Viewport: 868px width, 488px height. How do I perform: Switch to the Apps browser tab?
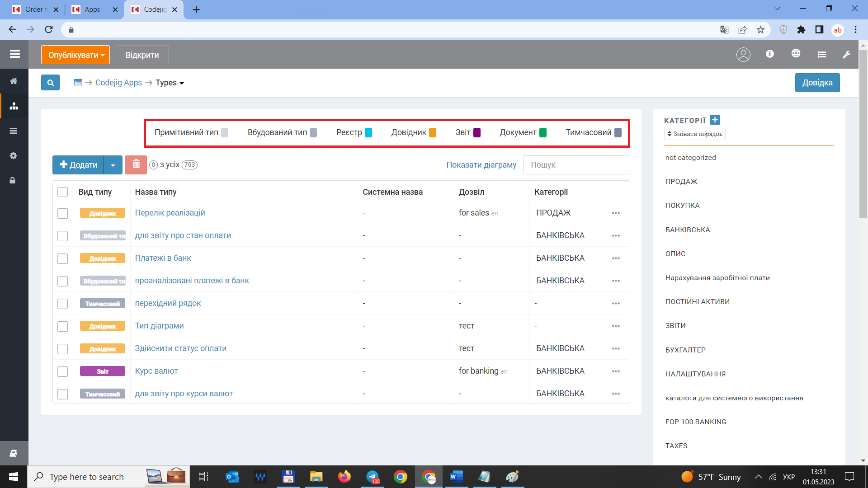[x=95, y=9]
